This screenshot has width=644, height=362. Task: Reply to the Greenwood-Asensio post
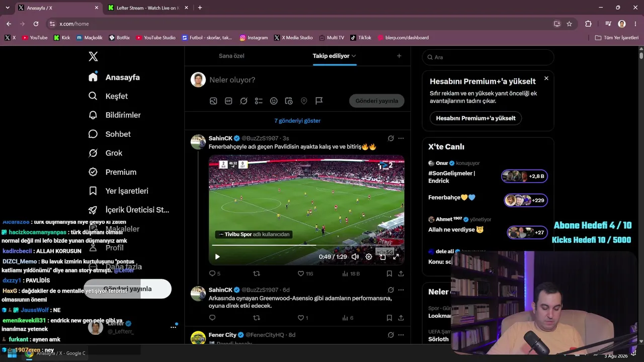tap(212, 318)
